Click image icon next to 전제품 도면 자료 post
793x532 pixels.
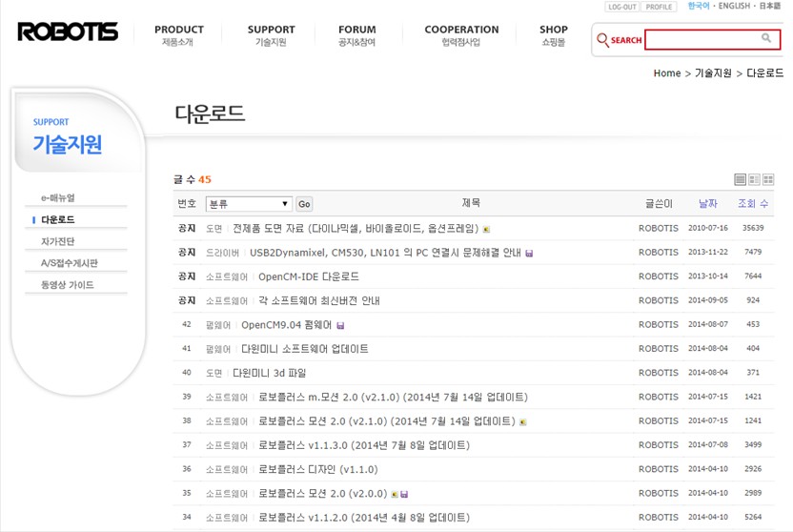(x=487, y=230)
